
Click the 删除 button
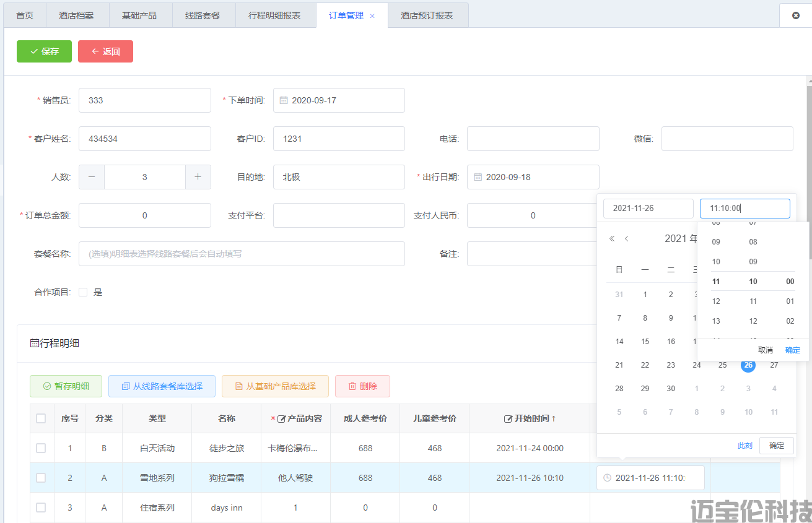click(362, 386)
